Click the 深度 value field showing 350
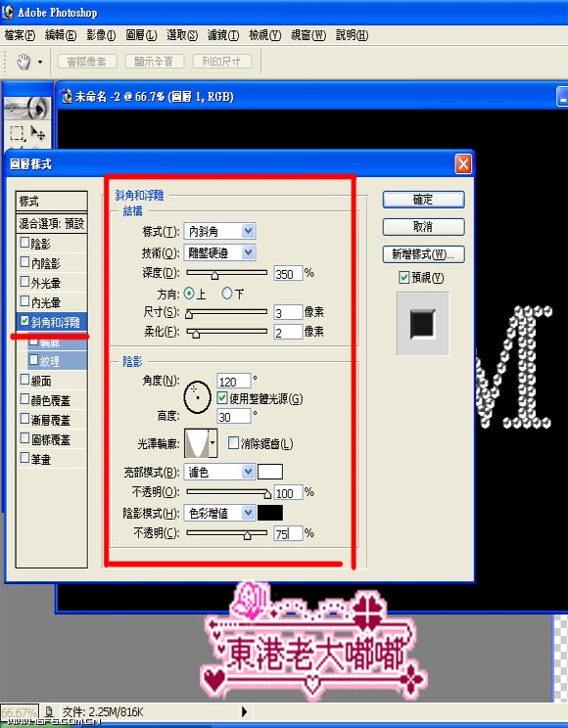Screen dimensions: 568x728 point(288,273)
